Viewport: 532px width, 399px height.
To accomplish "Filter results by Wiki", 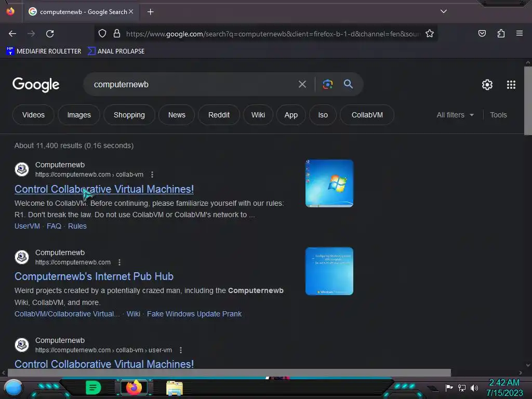I will point(258,115).
